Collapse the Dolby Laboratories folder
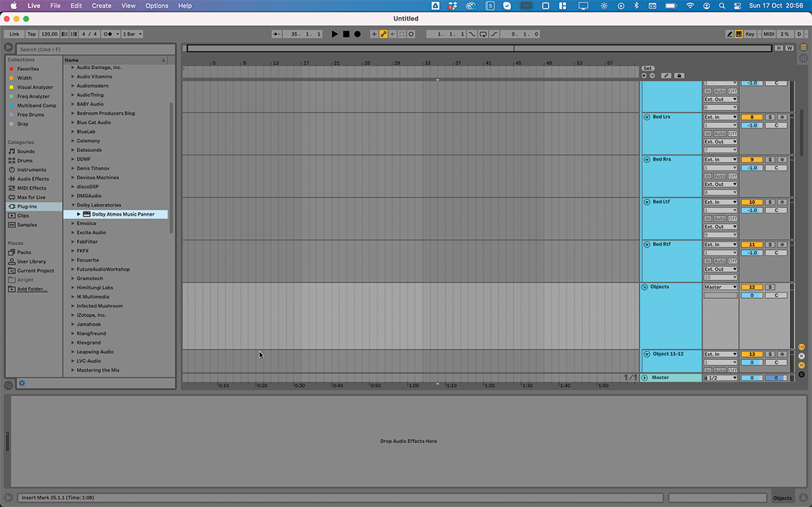Image resolution: width=812 pixels, height=507 pixels. pyautogui.click(x=73, y=205)
